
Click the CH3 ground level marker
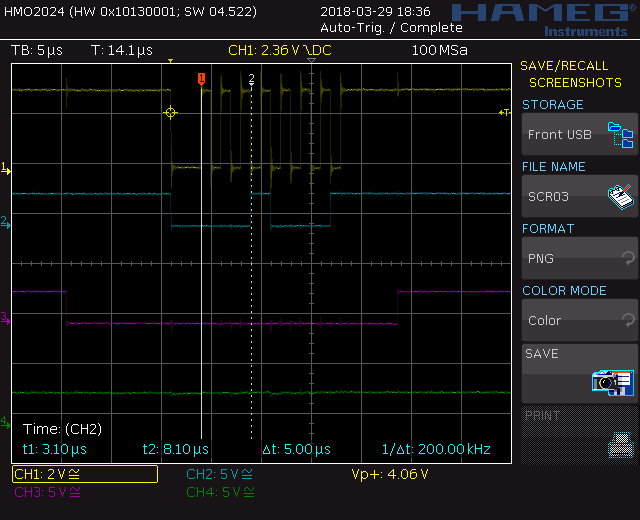(x=5, y=318)
